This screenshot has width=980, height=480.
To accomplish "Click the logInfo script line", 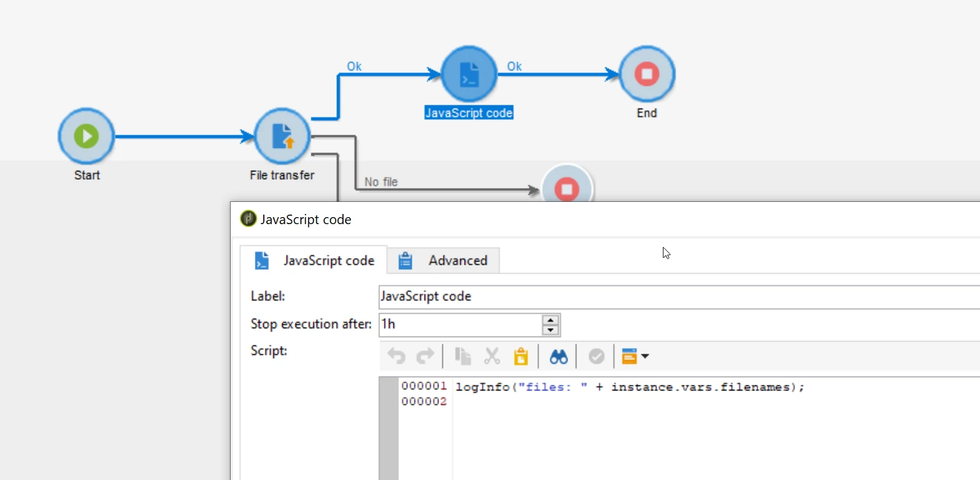I will [630, 387].
